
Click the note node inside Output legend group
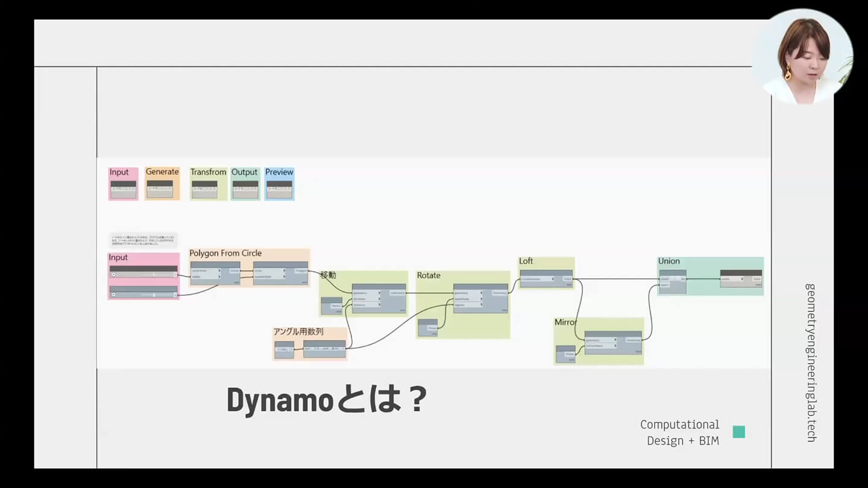click(245, 189)
